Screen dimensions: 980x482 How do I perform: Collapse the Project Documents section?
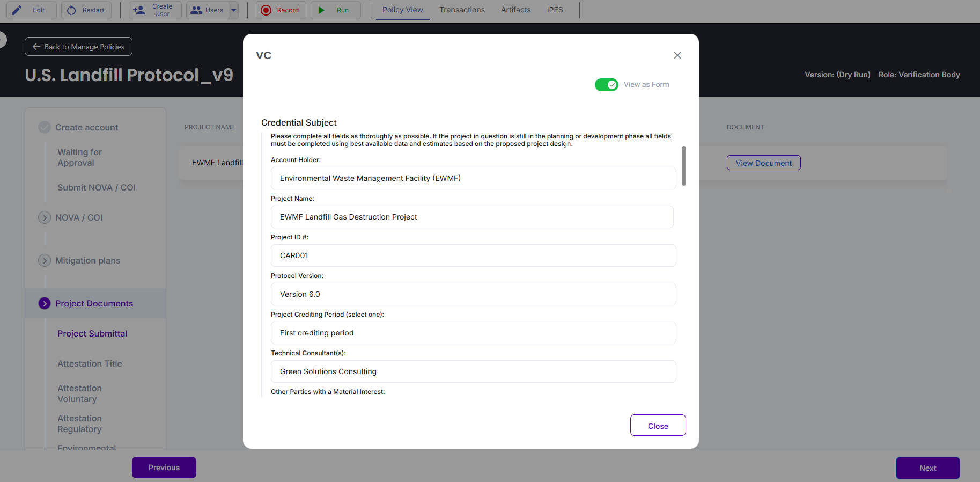pyautogui.click(x=45, y=303)
